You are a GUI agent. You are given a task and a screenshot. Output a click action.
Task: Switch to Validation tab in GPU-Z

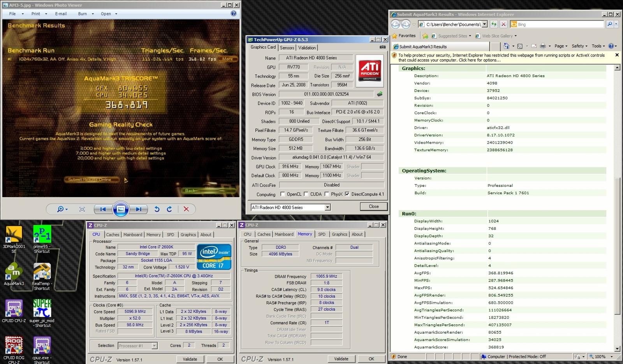tap(307, 47)
